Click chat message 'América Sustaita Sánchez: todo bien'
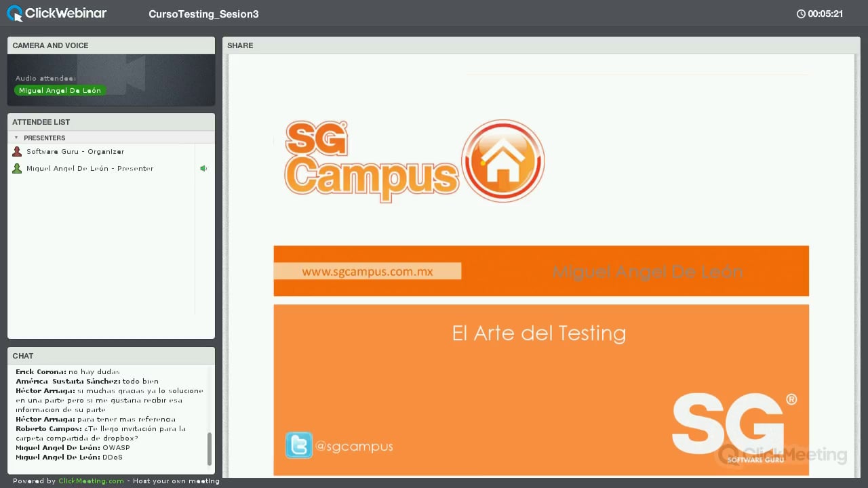The image size is (868, 488). pos(87,382)
